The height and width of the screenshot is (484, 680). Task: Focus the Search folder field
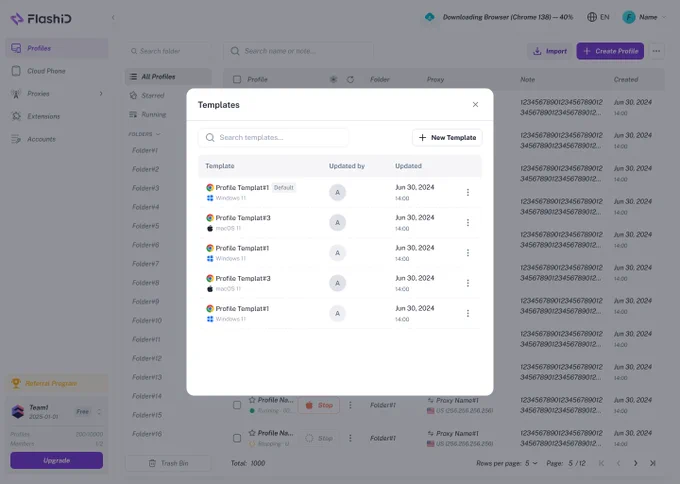click(168, 51)
